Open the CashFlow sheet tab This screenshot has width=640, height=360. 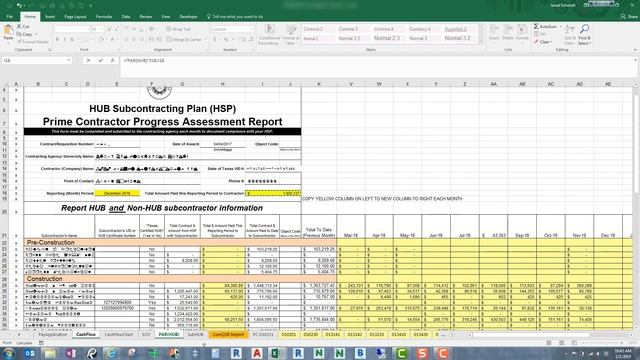(x=86, y=334)
